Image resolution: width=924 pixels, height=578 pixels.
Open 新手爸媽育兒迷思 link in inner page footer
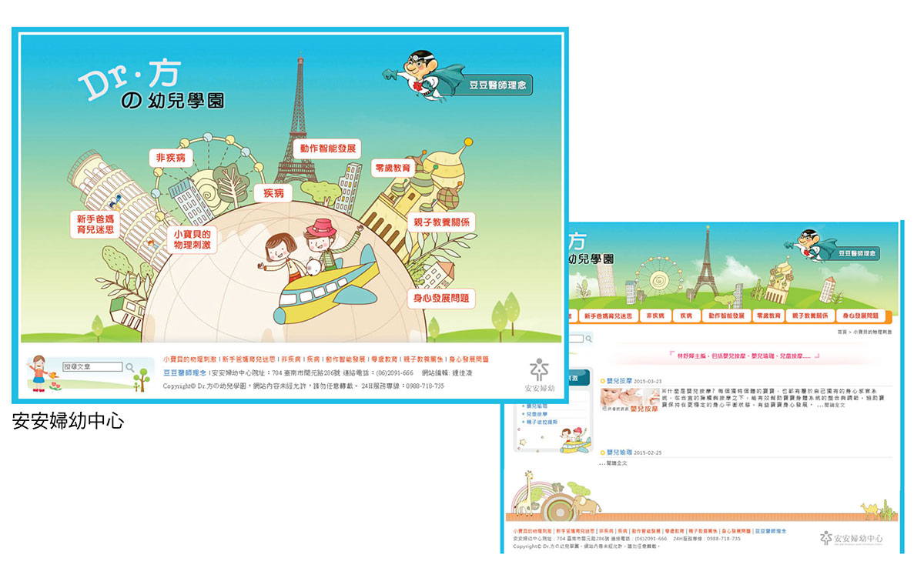(x=575, y=531)
